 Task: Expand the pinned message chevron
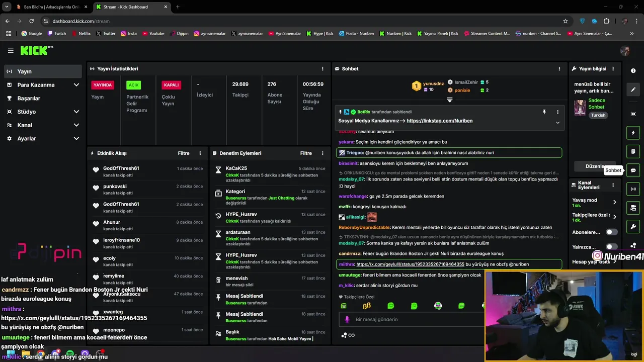coord(557,122)
